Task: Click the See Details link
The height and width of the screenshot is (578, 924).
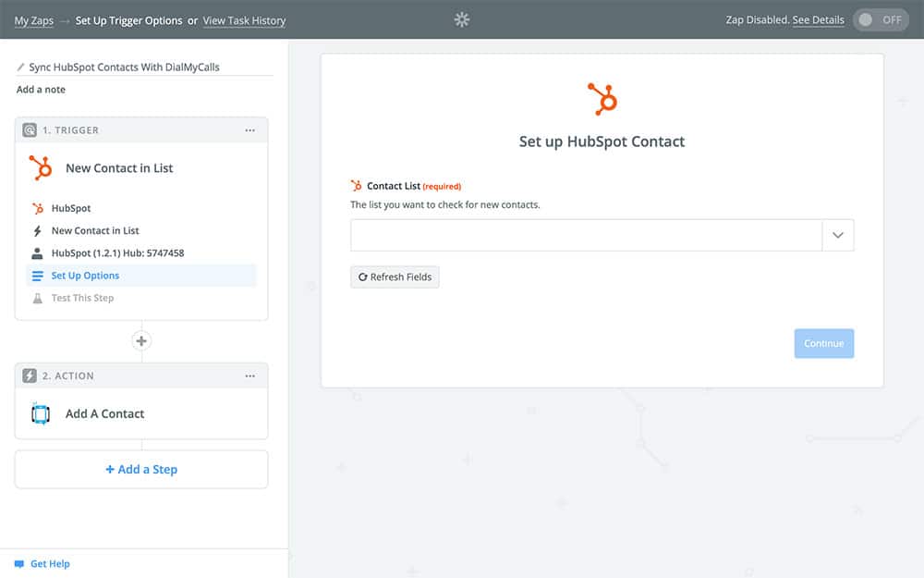Action: (818, 20)
